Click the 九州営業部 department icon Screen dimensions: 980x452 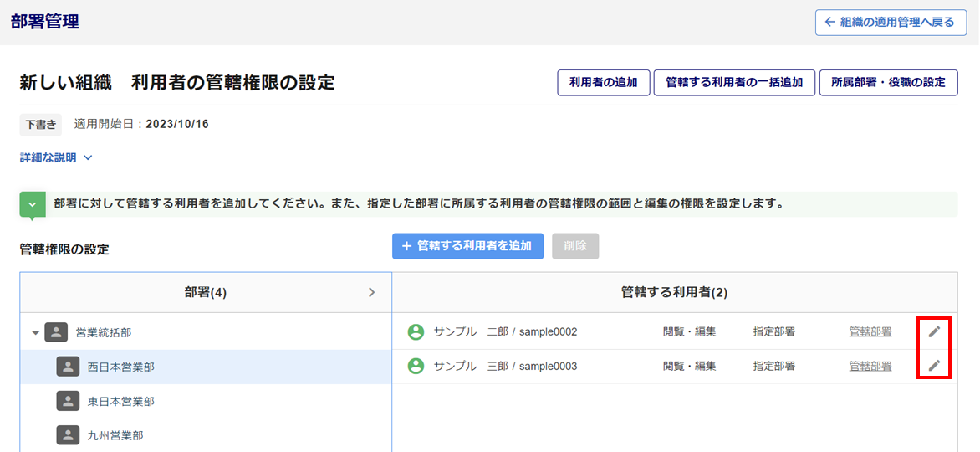pyautogui.click(x=68, y=435)
